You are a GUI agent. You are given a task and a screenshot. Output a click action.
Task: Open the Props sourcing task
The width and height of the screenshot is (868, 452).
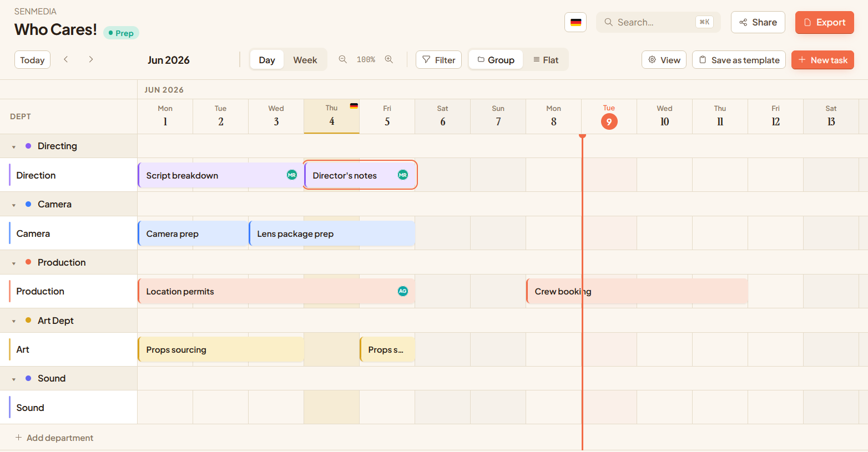(221, 349)
